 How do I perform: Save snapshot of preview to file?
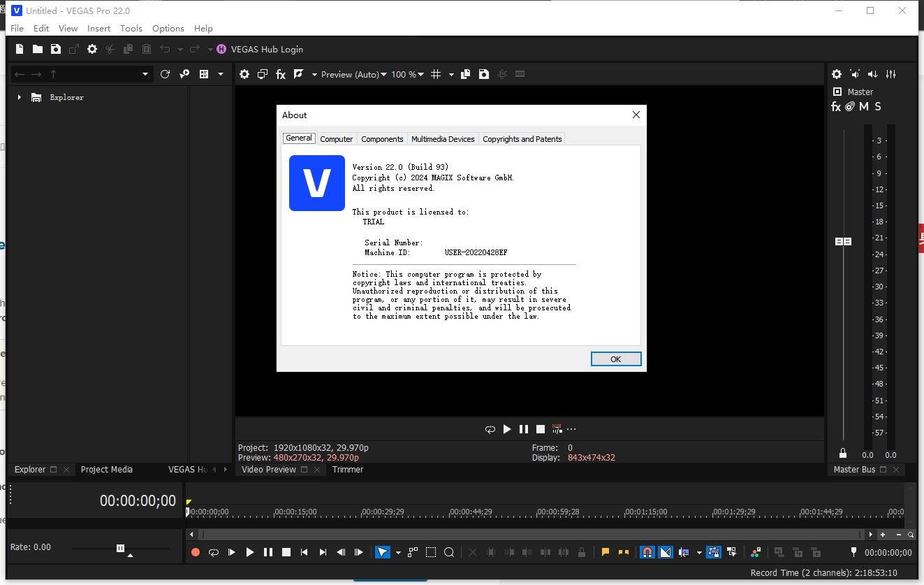484,74
